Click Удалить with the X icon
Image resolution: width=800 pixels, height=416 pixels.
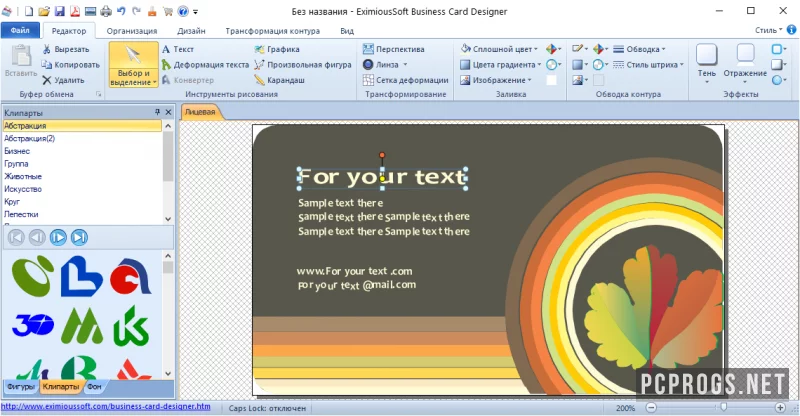63,80
